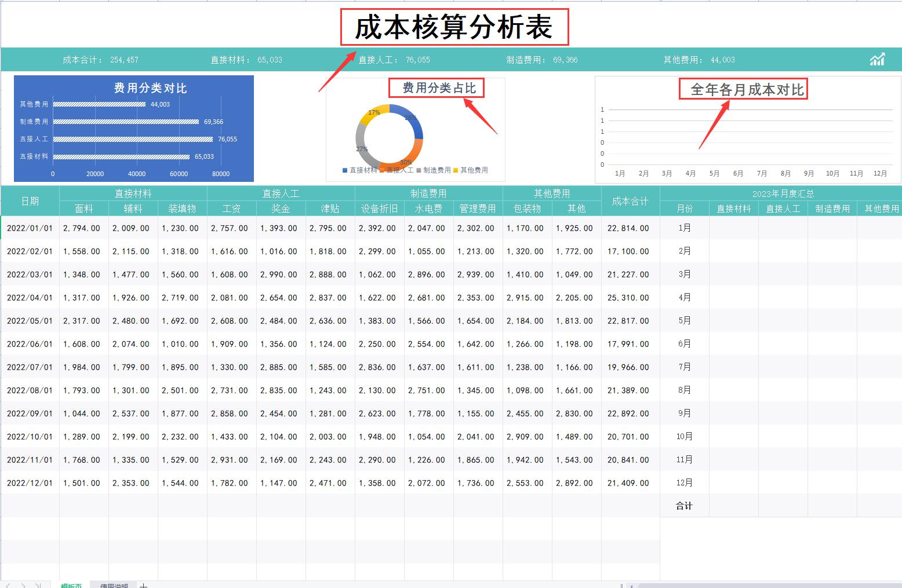Click the blue 直接材料 legend color square

[x=345, y=170]
